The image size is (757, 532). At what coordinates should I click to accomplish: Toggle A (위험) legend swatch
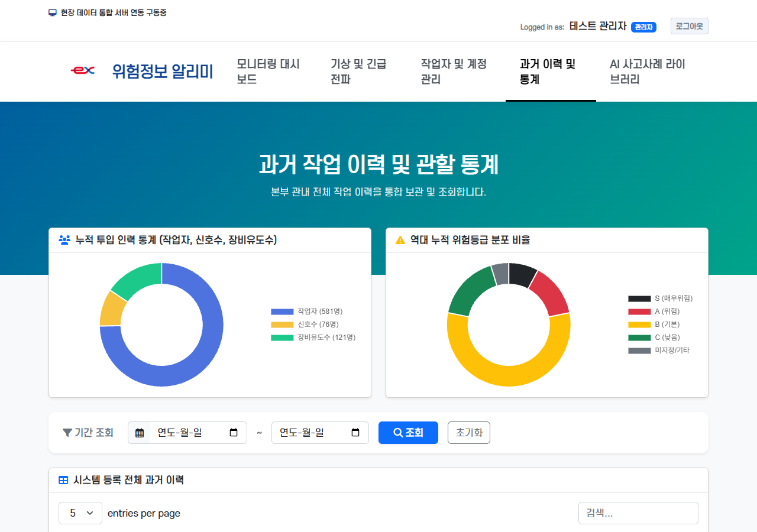click(x=639, y=312)
